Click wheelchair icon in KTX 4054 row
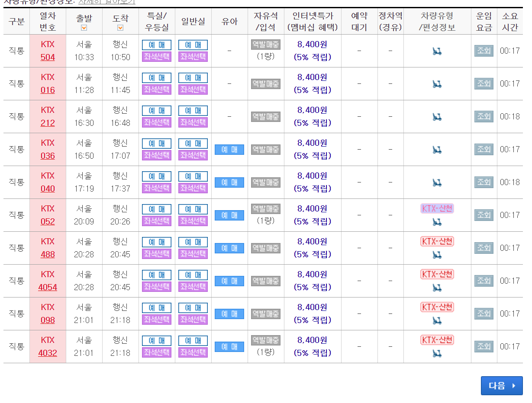Image resolution: width=532 pixels, height=403 pixels. (437, 288)
